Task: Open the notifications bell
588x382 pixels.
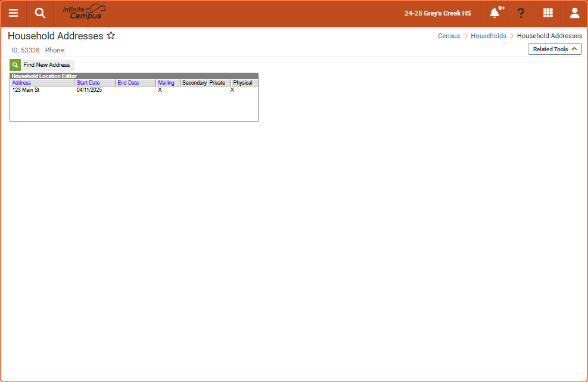Action: [494, 13]
